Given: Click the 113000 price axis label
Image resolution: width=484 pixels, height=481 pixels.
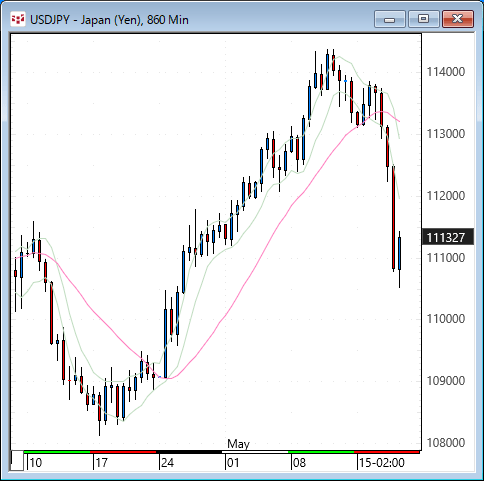Looking at the screenshot, I should (x=446, y=134).
